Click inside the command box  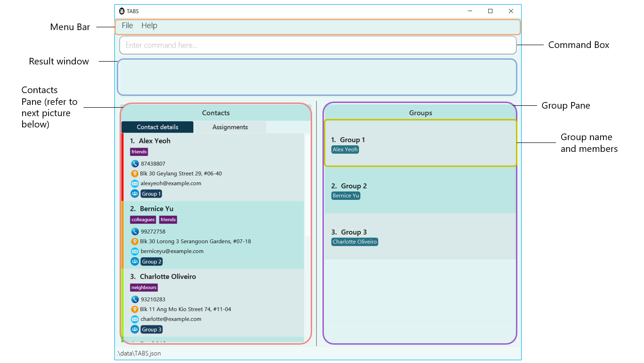(x=318, y=45)
